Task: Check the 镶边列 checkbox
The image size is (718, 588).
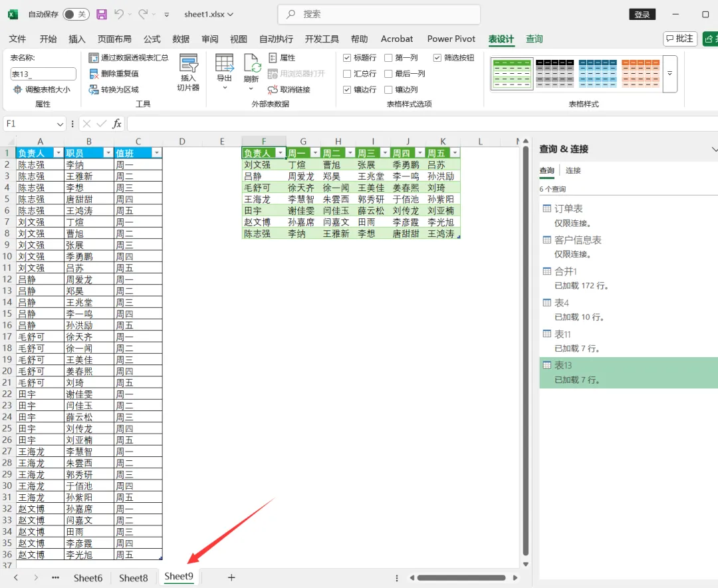Action: tap(388, 90)
